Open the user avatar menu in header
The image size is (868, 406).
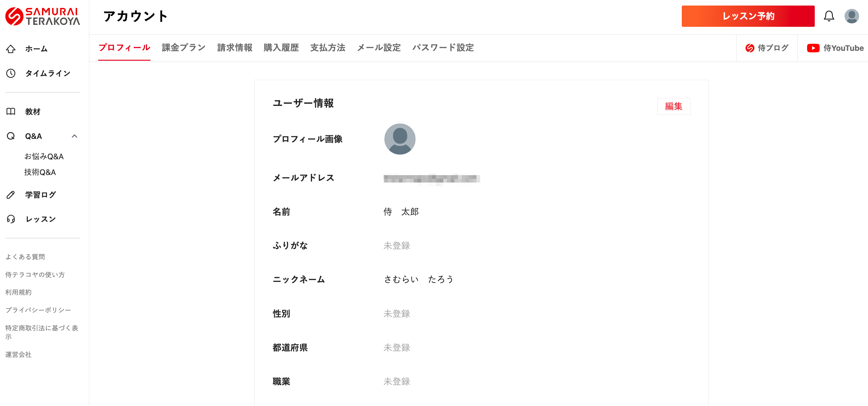[x=851, y=16]
